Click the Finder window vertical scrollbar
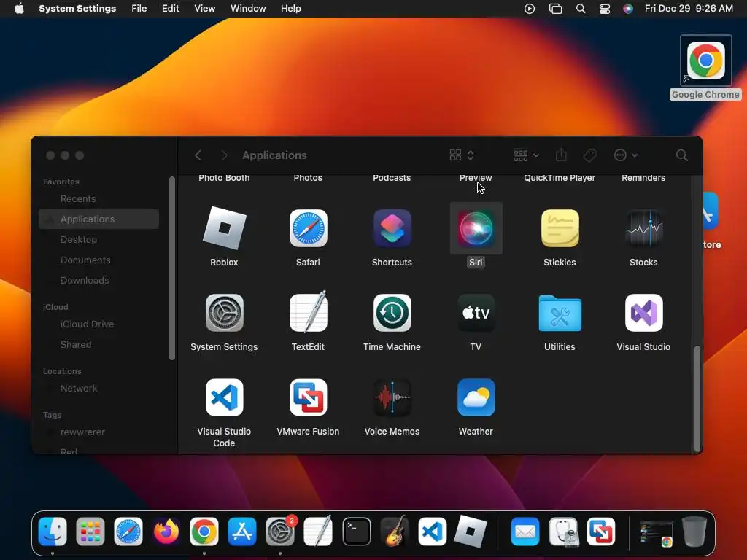This screenshot has width=747, height=560. 697,398
